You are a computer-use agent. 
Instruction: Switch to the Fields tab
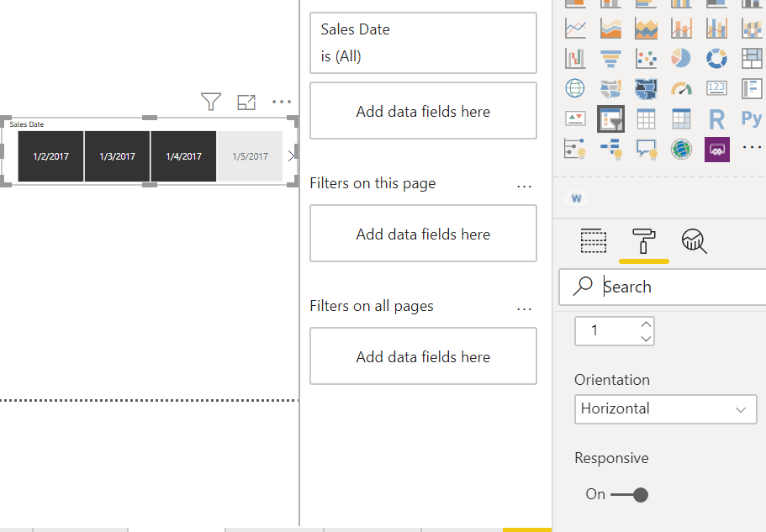(x=594, y=241)
